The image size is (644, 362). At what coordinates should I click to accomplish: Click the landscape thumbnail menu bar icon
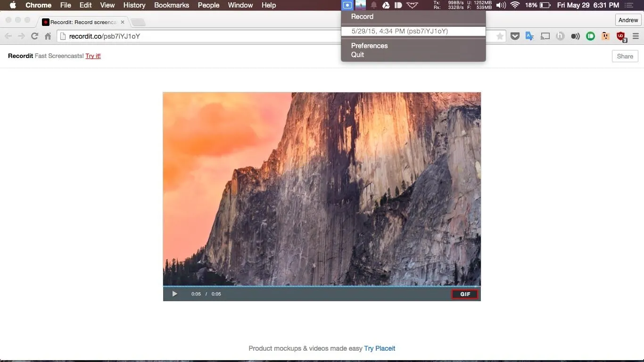tap(361, 5)
